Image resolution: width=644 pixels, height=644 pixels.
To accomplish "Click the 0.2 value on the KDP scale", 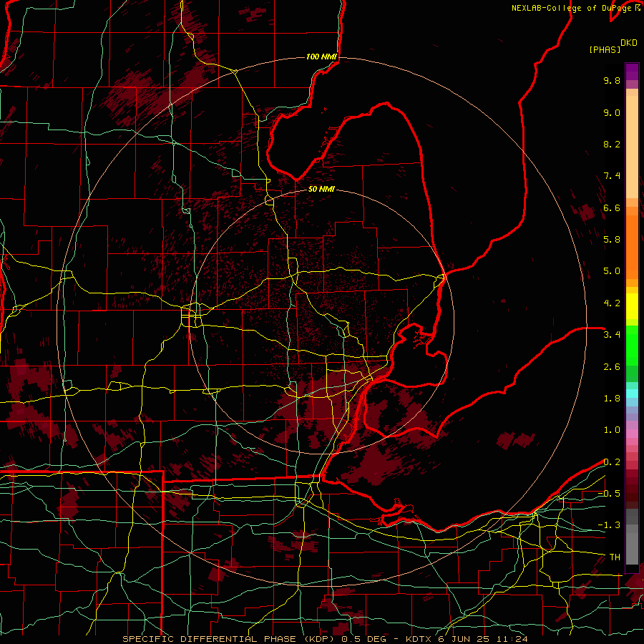I will coord(612,462).
